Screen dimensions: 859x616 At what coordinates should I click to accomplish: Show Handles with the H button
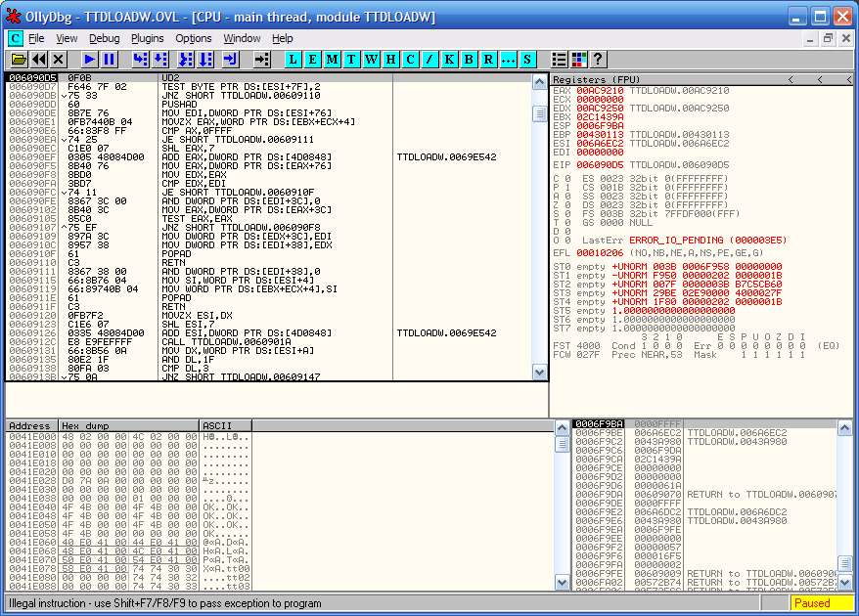[390, 59]
